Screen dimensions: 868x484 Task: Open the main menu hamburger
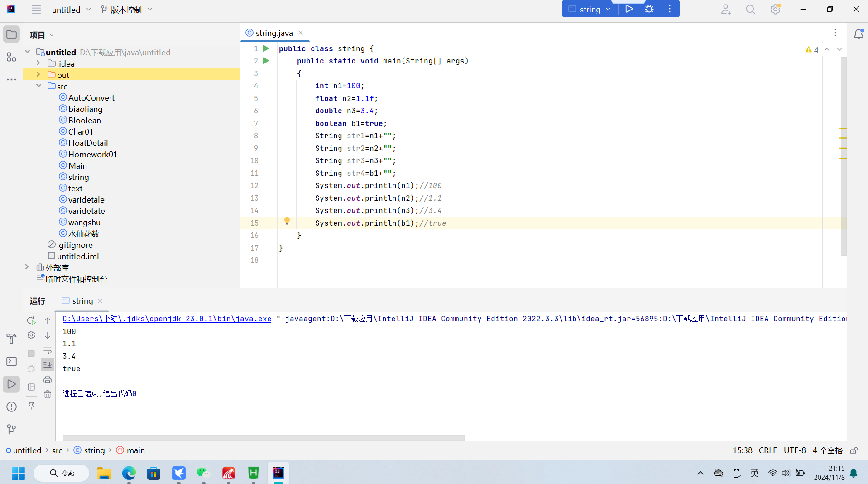pos(36,10)
